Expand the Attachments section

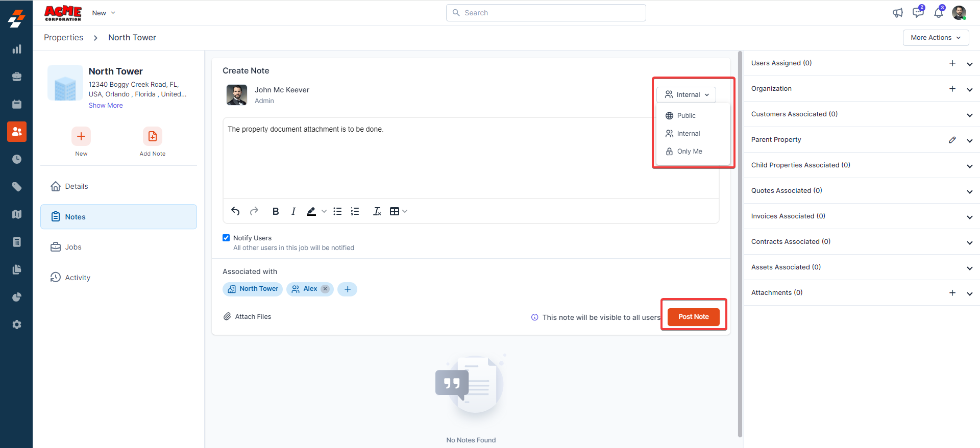(x=969, y=293)
